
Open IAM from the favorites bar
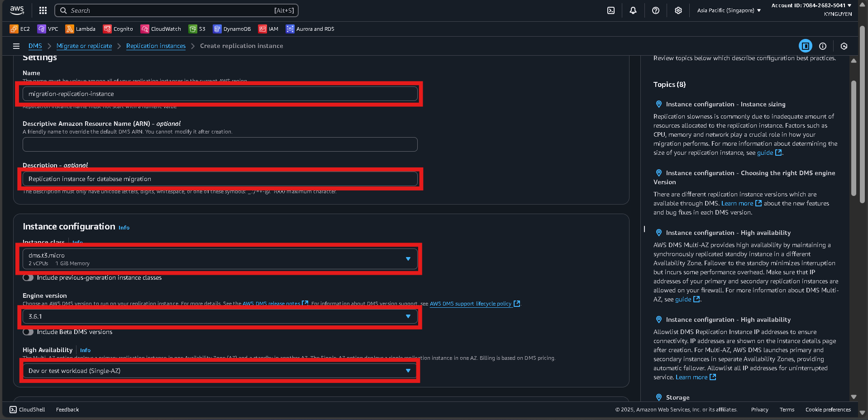(x=268, y=29)
